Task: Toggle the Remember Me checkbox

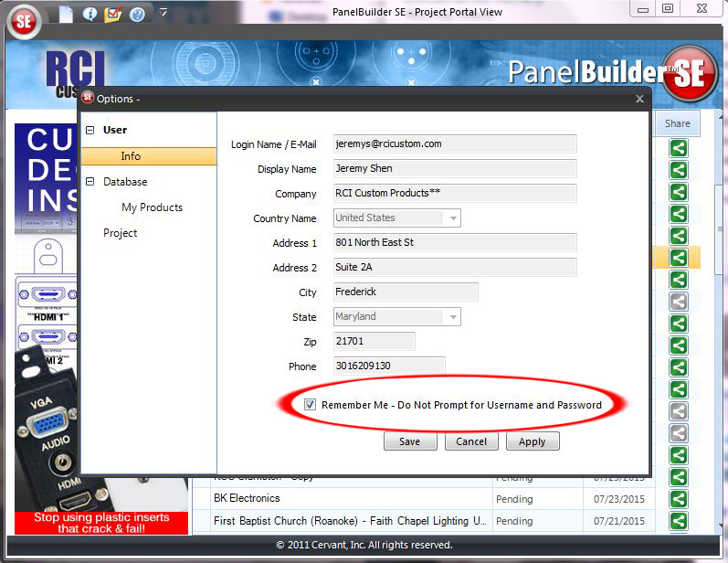Action: pos(311,405)
